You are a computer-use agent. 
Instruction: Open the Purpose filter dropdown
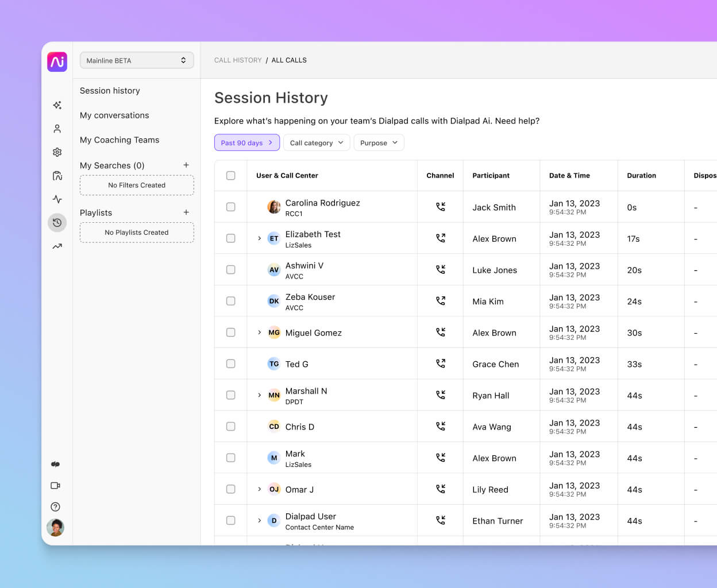coord(379,142)
